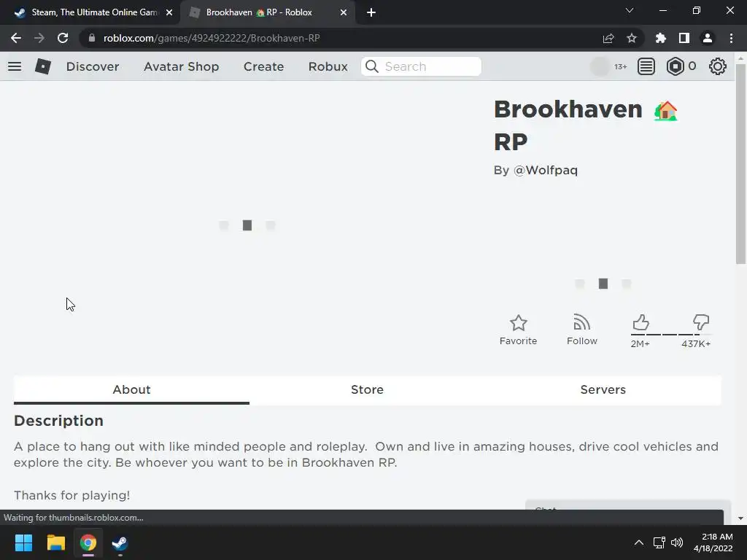Open the Roblox notifications feed icon
The image size is (747, 560).
[x=646, y=66]
